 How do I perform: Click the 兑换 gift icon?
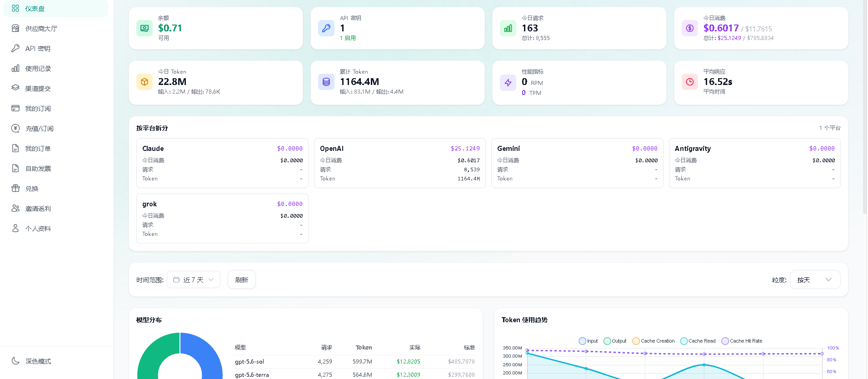tap(15, 188)
